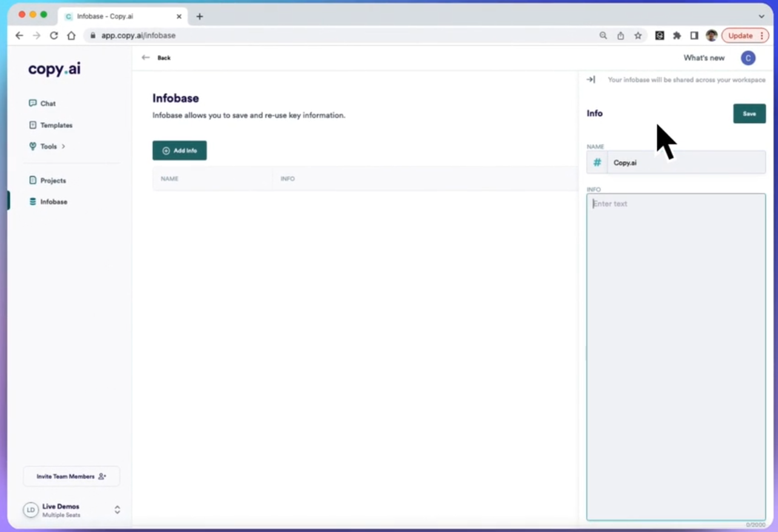
Task: Open the user avatar C menu
Action: pyautogui.click(x=748, y=58)
